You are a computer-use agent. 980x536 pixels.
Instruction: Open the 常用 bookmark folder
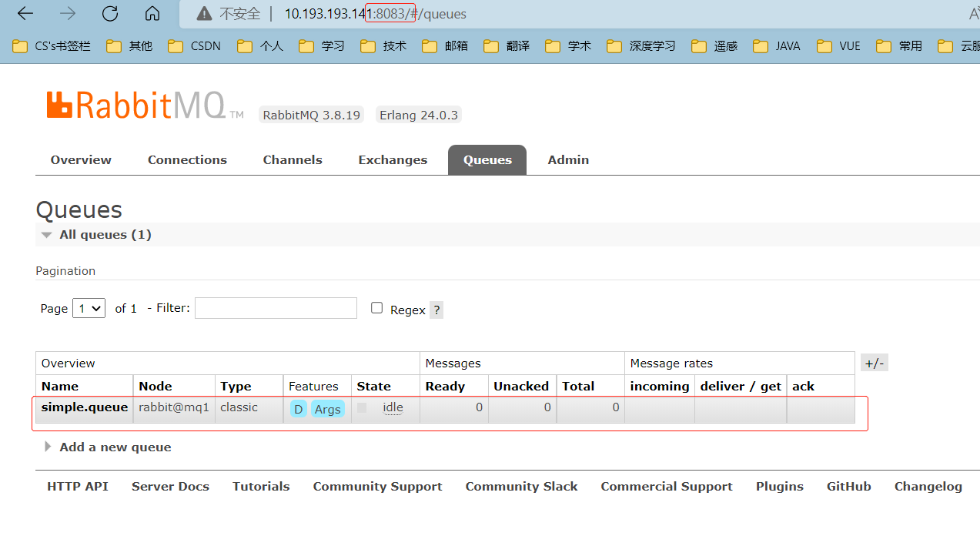point(899,46)
